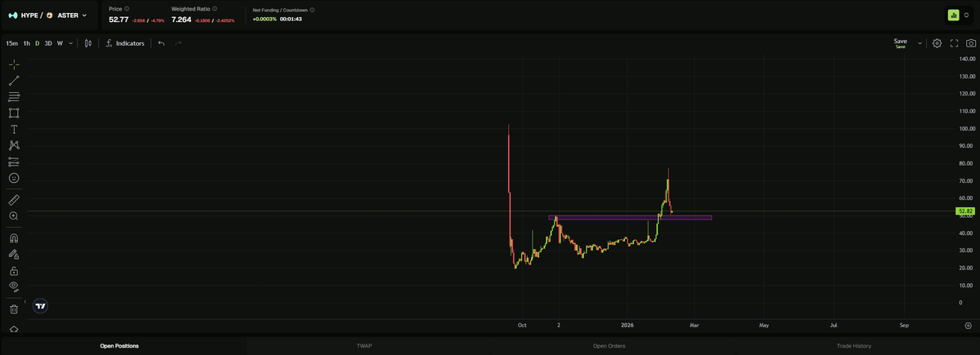Click the 140.00 price axis label
Screen dimensions: 980x355
point(967,59)
